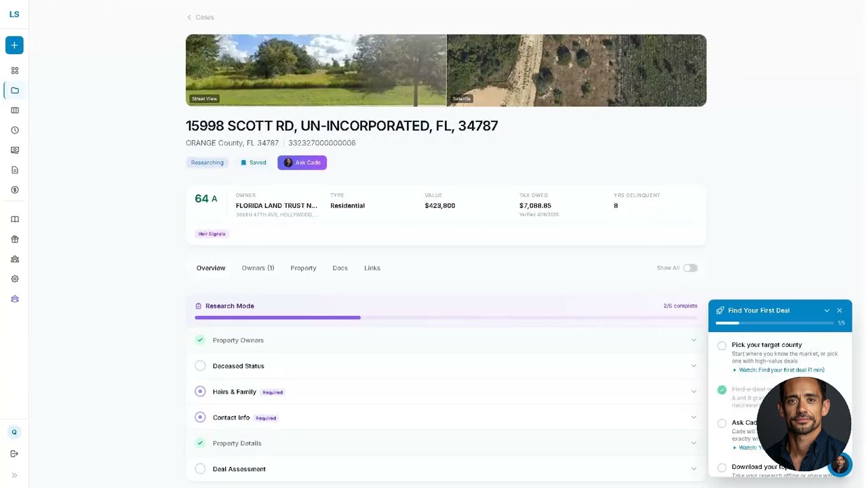Click the $423,800 value
This screenshot has width=868, height=488.
coord(440,205)
